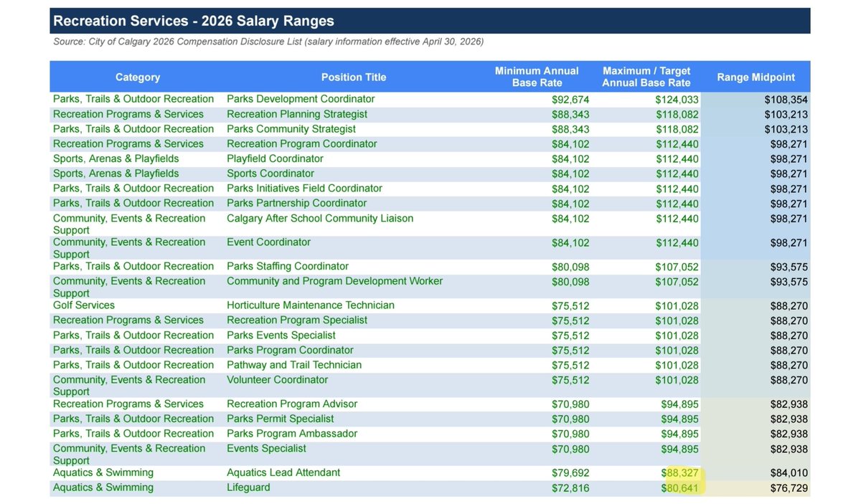Select the Parks Development Coordinator cell
Image resolution: width=861 pixels, height=504 pixels.
(x=301, y=99)
